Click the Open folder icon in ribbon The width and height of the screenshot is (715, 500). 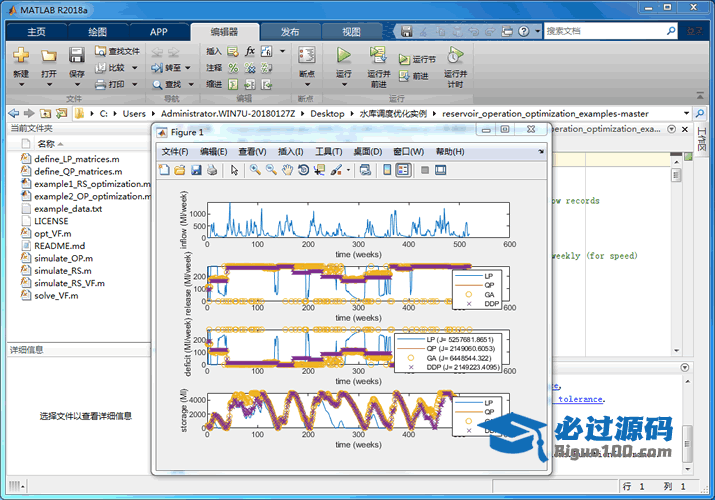[49, 56]
